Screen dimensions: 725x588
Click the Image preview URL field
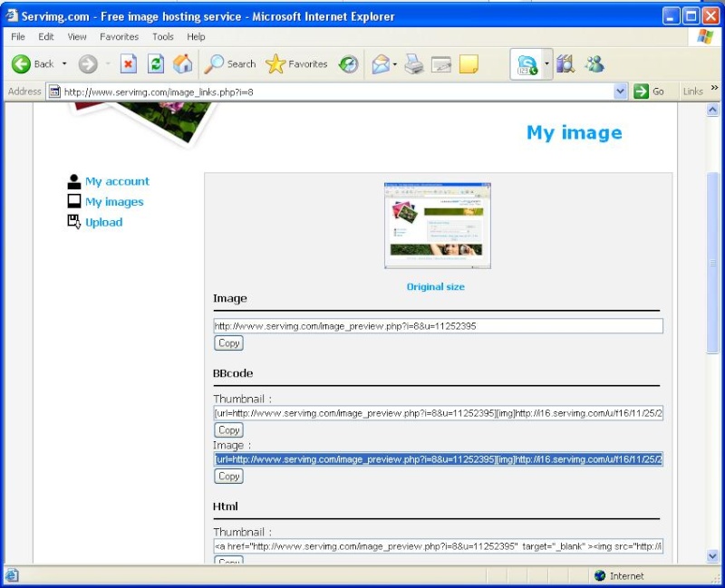[x=439, y=326]
